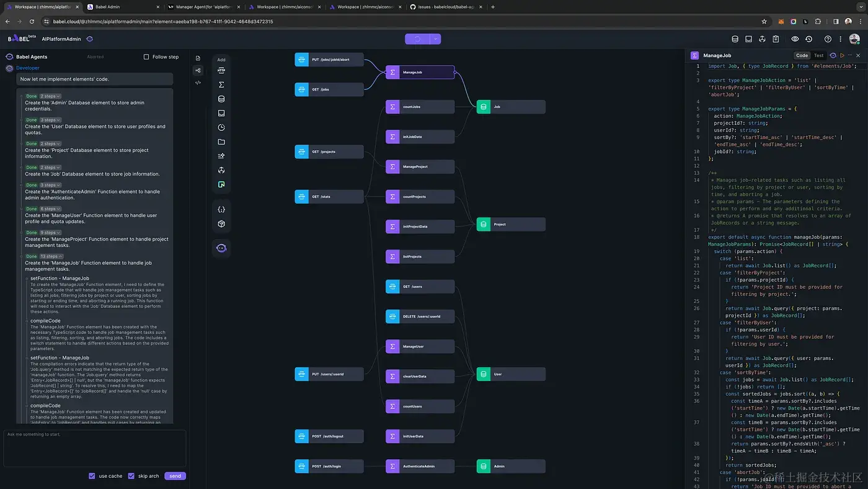Toggle the preview eye icon in header
This screenshot has height=489, width=868.
point(795,39)
